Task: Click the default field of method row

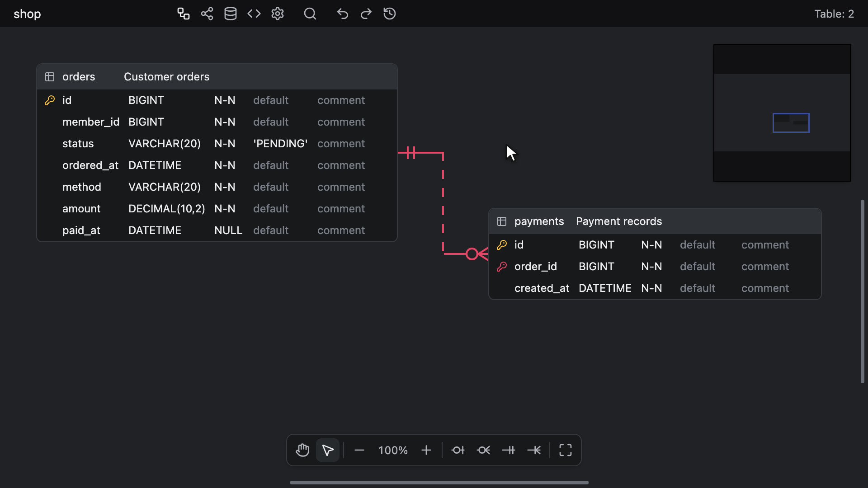Action: [x=271, y=187]
